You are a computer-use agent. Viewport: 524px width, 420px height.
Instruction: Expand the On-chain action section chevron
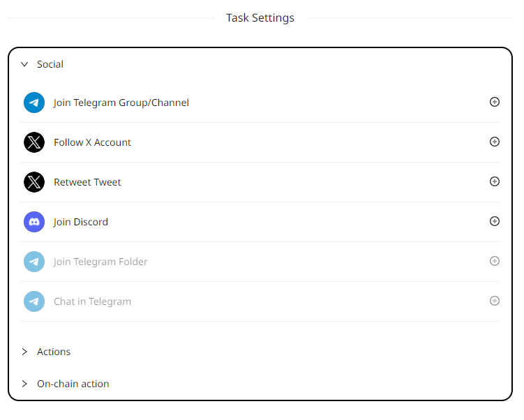pyautogui.click(x=24, y=384)
